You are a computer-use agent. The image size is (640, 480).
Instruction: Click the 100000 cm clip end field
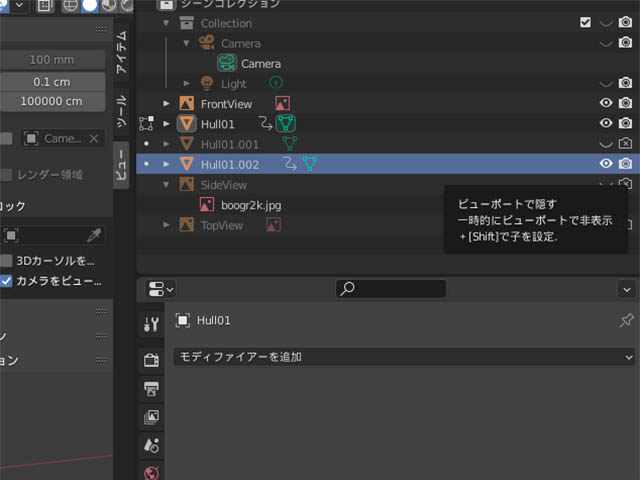point(51,101)
